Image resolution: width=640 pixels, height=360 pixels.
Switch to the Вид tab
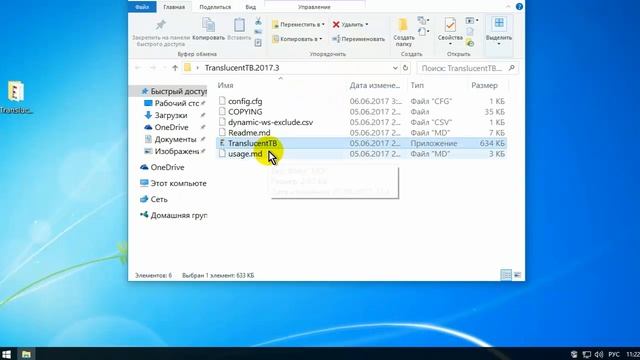point(251,7)
